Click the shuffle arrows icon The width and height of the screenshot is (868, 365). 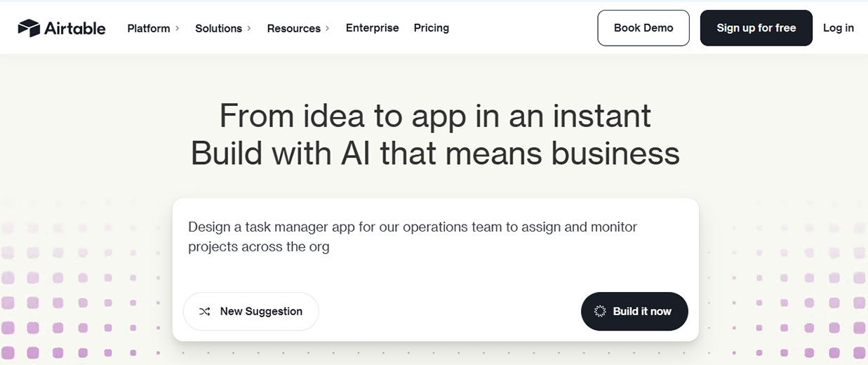(204, 312)
